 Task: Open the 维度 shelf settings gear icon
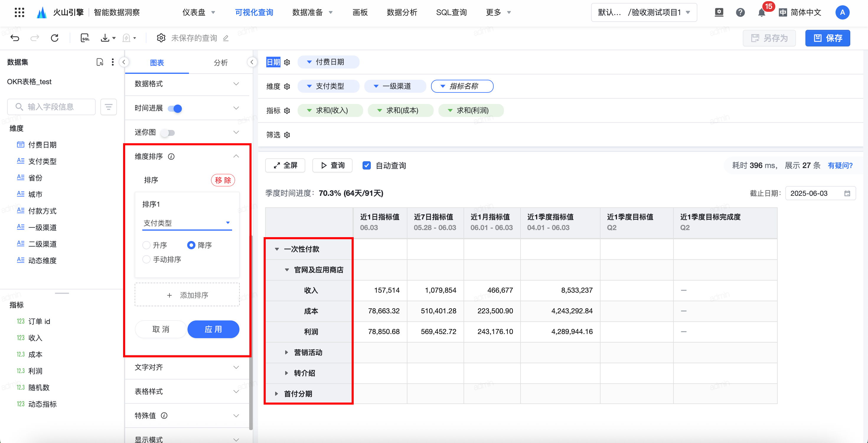point(287,87)
